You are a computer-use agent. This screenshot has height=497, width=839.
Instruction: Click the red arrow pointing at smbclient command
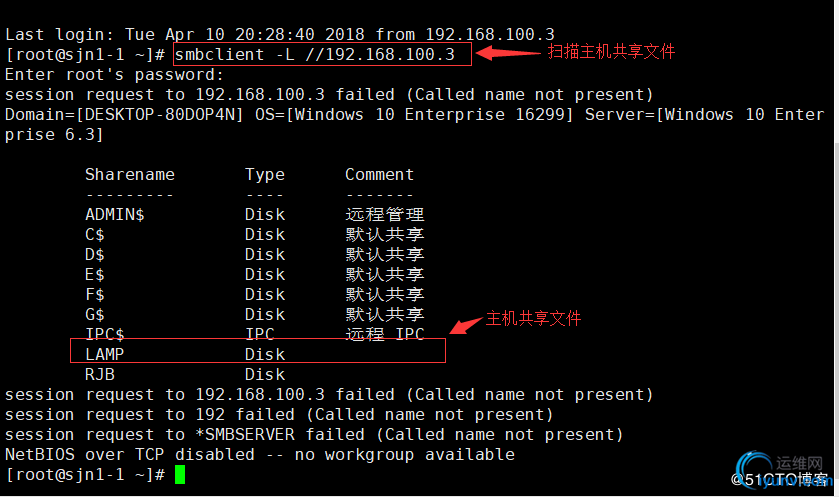[507, 52]
